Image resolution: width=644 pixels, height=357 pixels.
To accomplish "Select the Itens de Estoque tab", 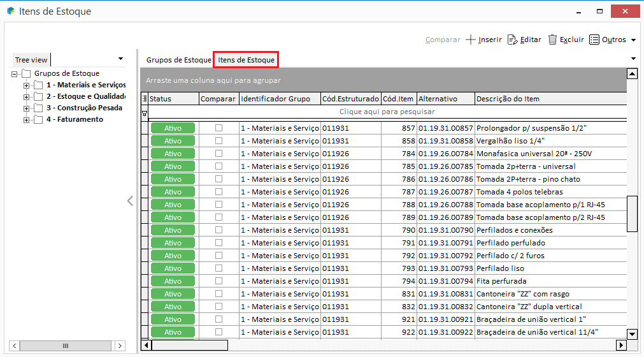I will click(246, 60).
